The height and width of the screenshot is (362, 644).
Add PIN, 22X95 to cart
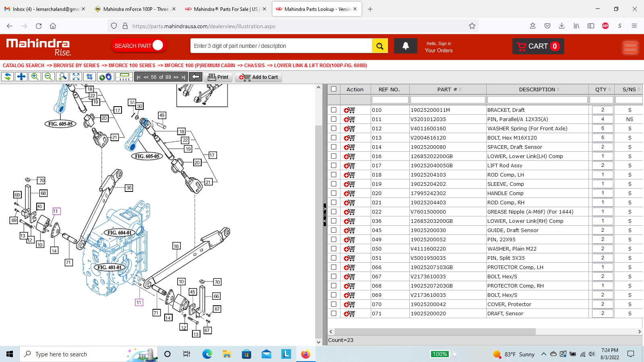(x=349, y=240)
